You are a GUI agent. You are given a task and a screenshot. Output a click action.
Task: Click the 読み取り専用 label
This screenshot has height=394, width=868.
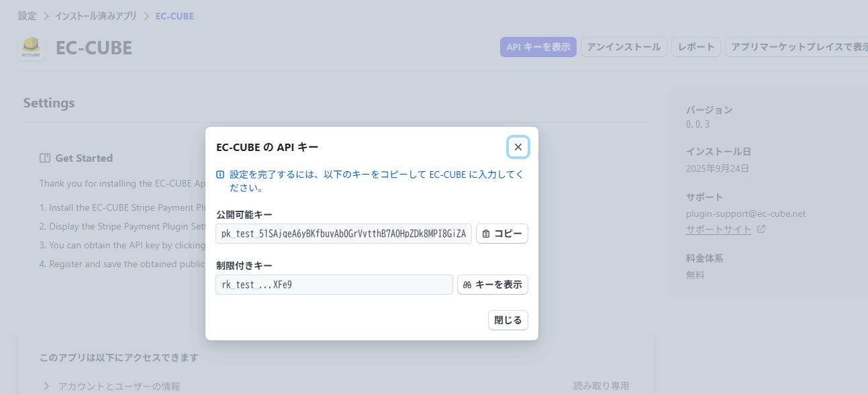click(x=601, y=386)
